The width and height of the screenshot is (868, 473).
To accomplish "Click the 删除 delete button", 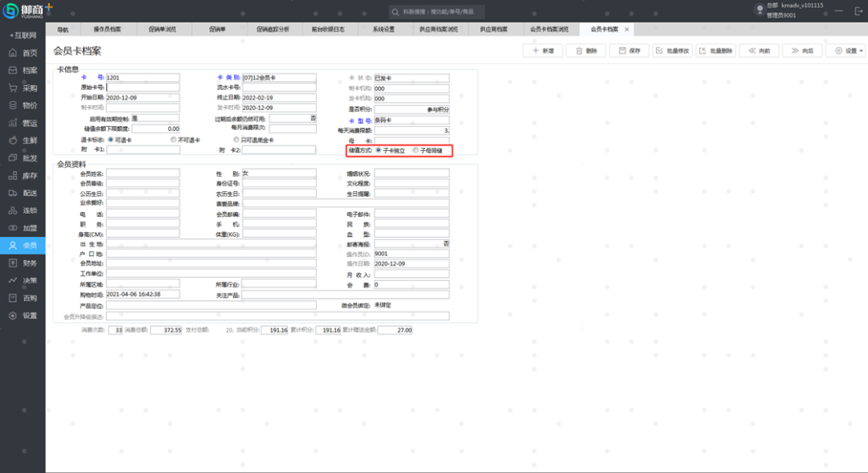I will pyautogui.click(x=586, y=51).
